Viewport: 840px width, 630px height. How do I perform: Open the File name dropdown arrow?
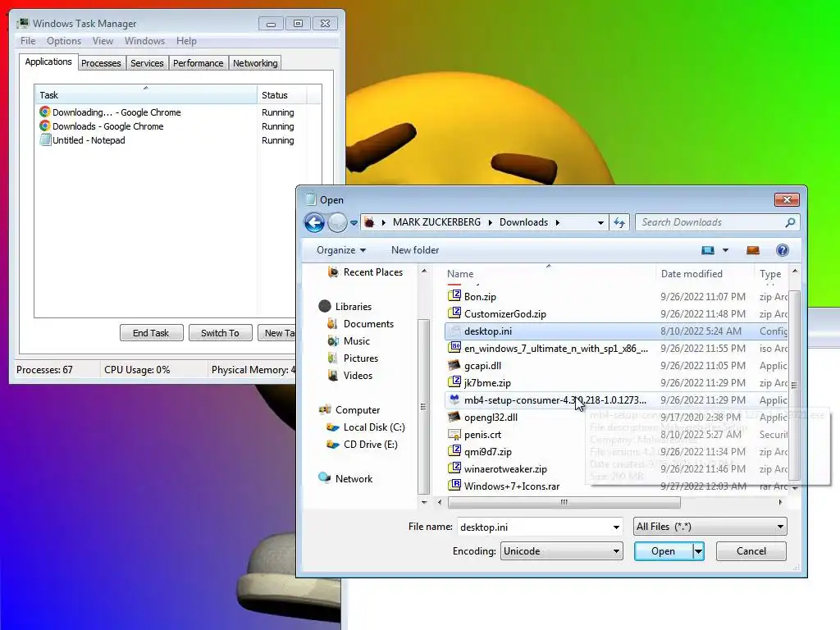(x=616, y=527)
